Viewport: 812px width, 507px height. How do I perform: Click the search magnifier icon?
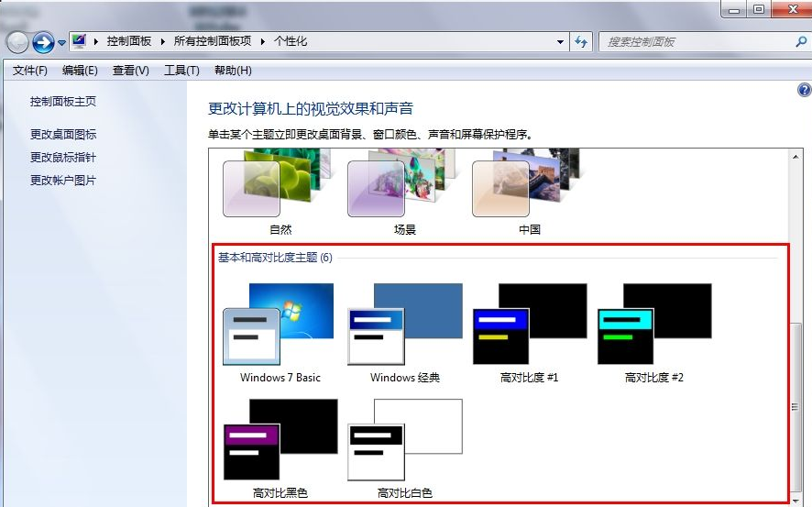(x=801, y=42)
